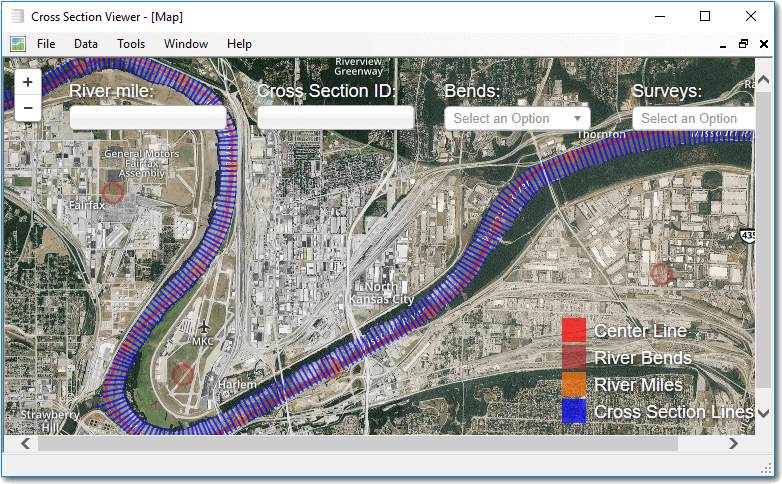Click the scroll right arrow on horizontal scrollbar

click(x=733, y=443)
